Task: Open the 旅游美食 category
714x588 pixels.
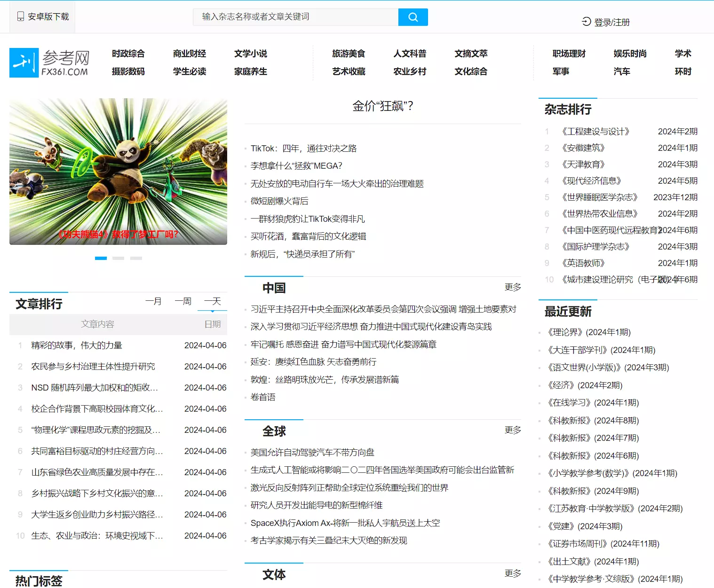Action: [349, 54]
